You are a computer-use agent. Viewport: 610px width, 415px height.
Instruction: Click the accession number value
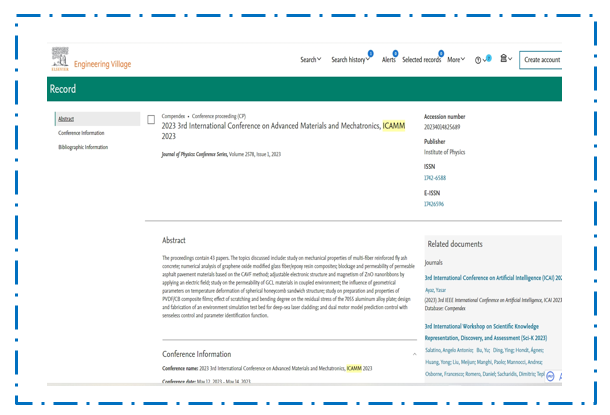point(442,127)
